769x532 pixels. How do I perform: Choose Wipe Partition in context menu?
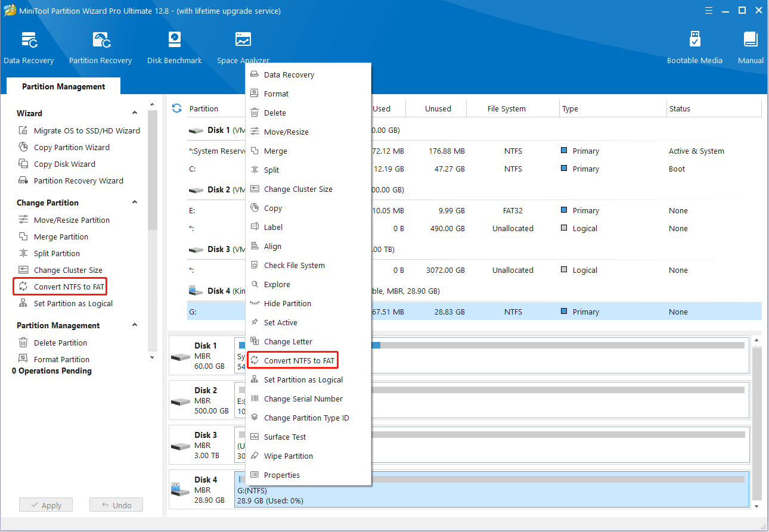click(308, 456)
